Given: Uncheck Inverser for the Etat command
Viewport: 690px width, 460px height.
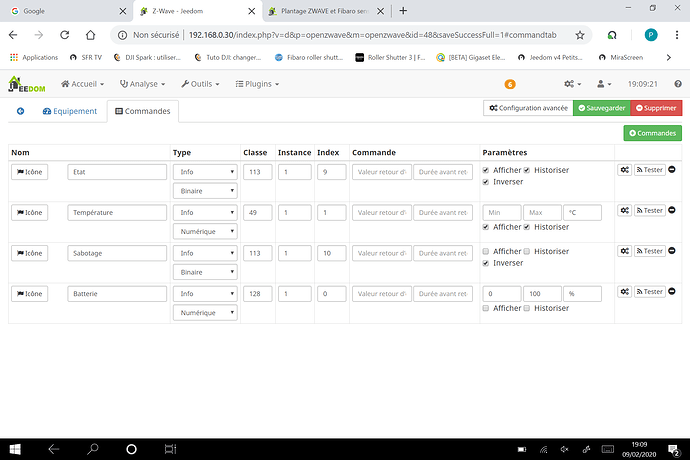Looking at the screenshot, I should pyautogui.click(x=487, y=182).
